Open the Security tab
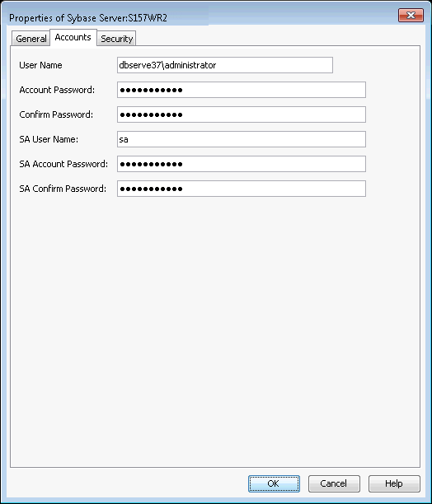Screen dimensions: 432x504 click(x=116, y=39)
